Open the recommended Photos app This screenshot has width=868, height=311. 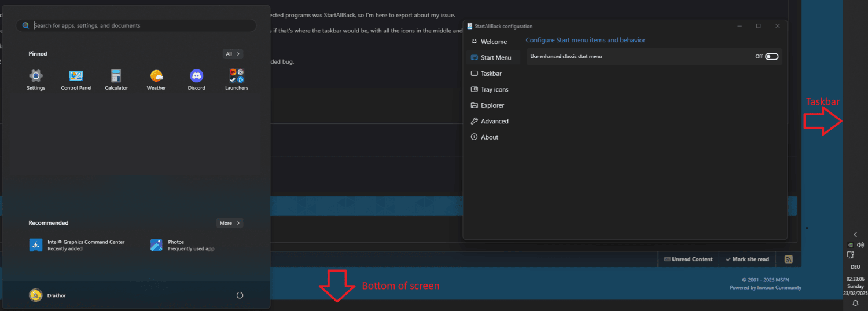coord(182,245)
